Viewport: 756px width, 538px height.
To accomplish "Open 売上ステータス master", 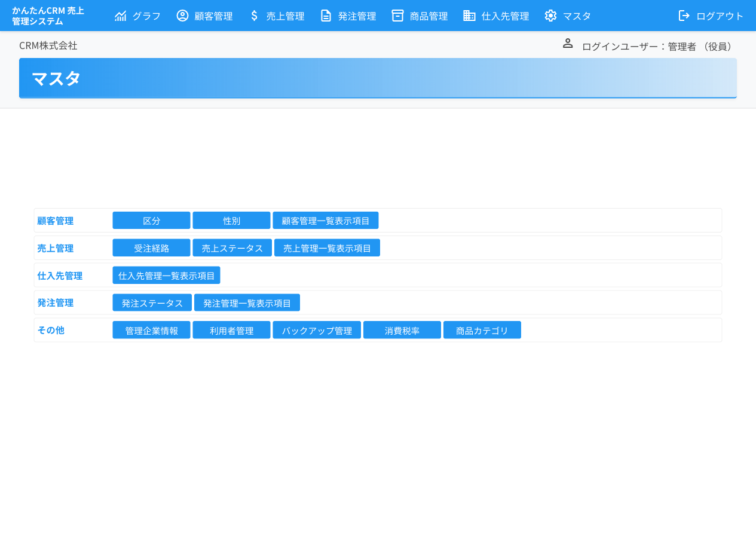I will point(232,248).
